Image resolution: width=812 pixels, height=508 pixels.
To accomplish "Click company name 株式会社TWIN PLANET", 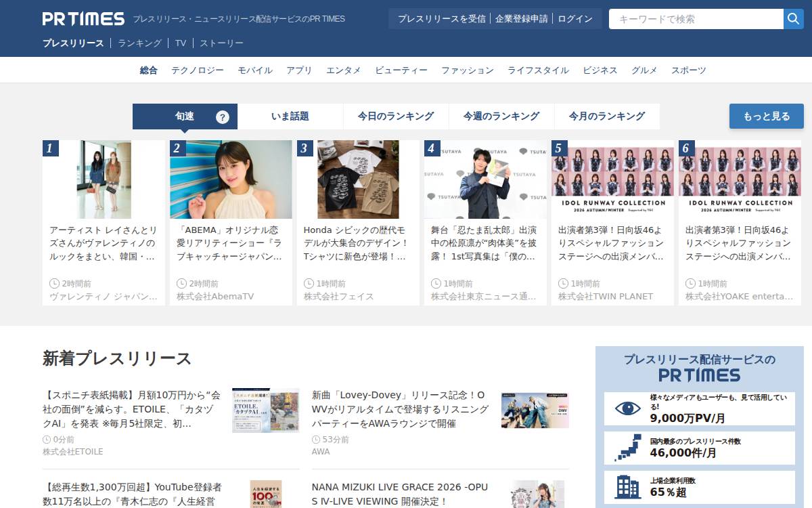I will point(606,297).
